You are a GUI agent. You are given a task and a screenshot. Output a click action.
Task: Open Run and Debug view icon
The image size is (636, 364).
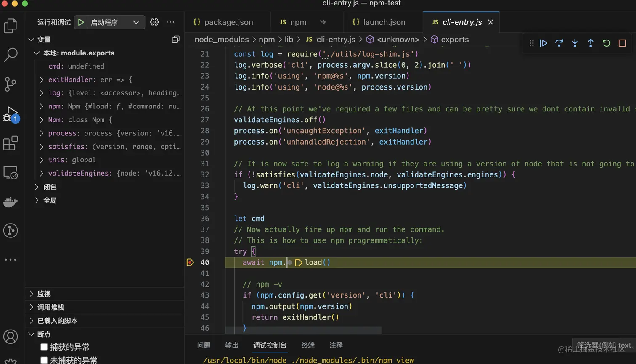[x=11, y=114]
